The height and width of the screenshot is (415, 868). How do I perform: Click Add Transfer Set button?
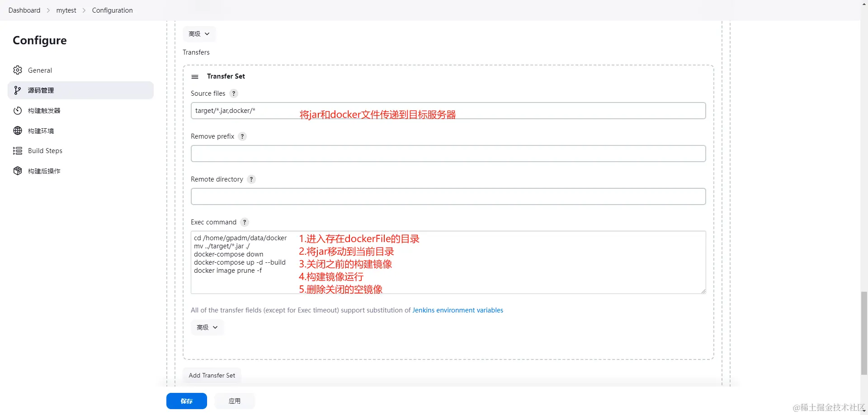coord(212,375)
